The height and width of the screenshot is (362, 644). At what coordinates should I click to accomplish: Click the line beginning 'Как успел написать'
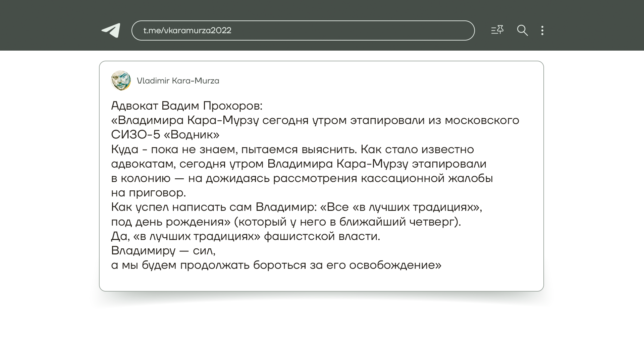pyautogui.click(x=297, y=207)
